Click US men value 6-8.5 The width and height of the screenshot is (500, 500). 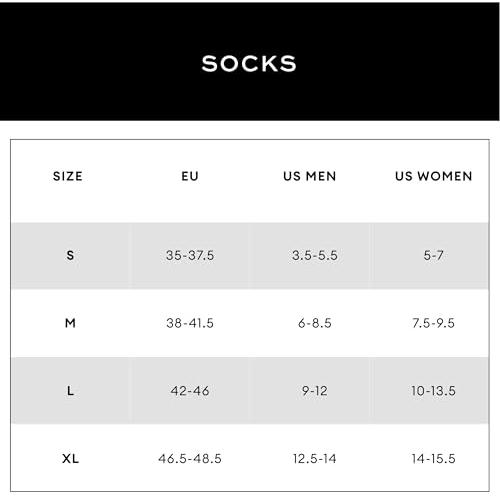click(x=315, y=323)
